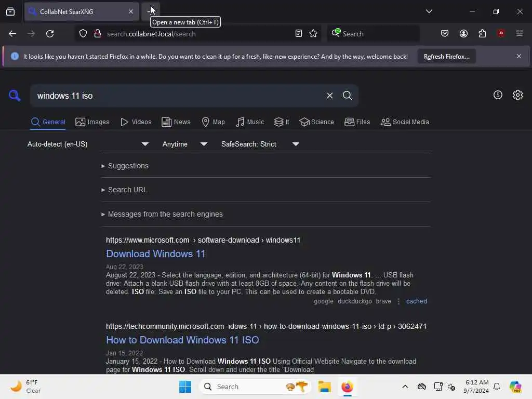Click the Firefox toolbar Search box
532x399 pixels.
coord(373,34)
